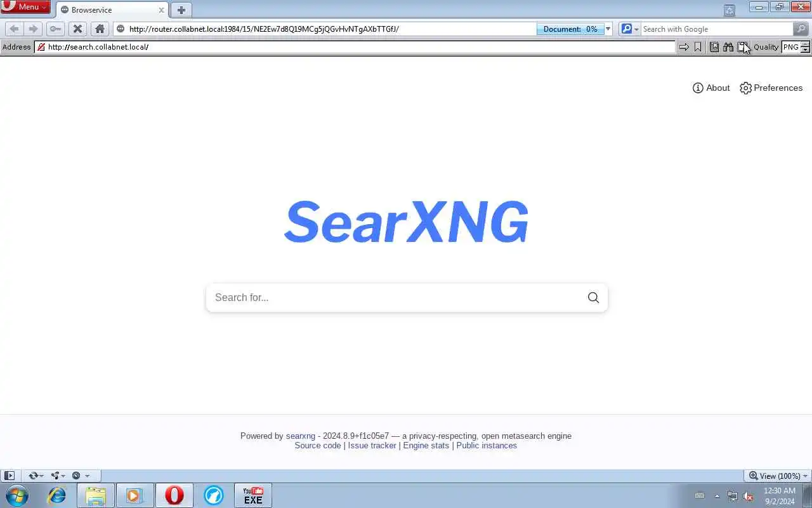Click the muted volume tray icon
Screen dimensions: 812x508
748,496
